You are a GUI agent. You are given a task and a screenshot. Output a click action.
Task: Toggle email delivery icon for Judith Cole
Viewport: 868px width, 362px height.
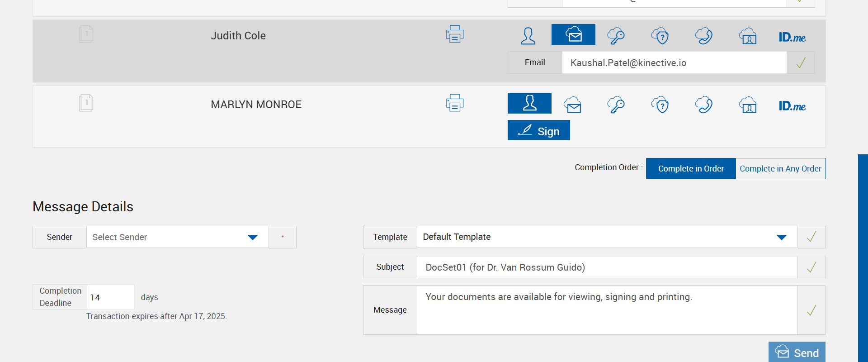[x=573, y=34]
